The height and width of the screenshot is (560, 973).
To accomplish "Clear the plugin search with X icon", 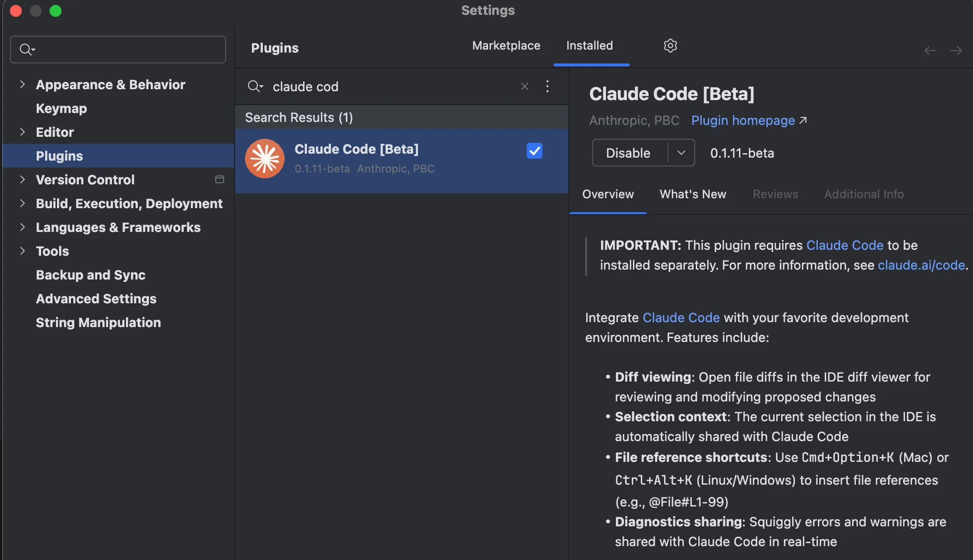I will point(524,86).
